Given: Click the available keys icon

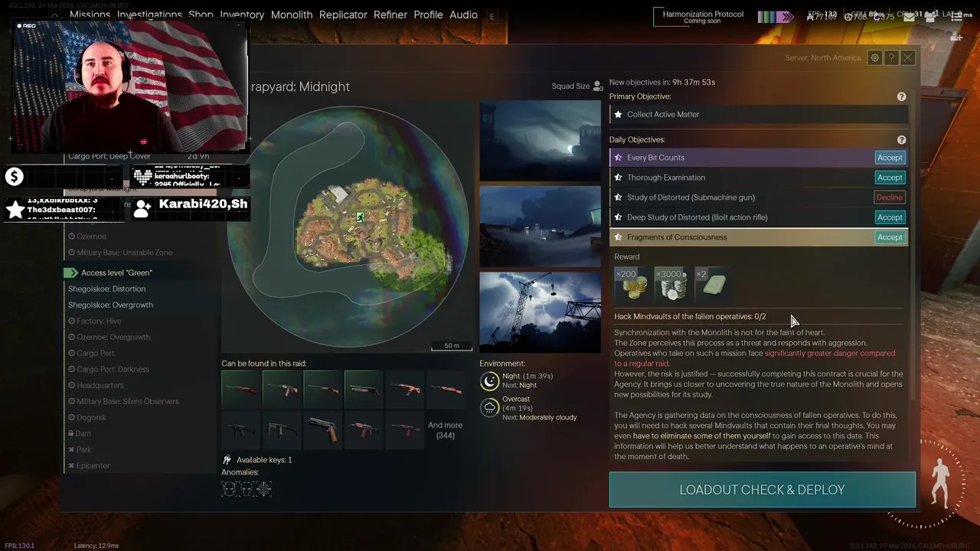Looking at the screenshot, I should [x=227, y=460].
